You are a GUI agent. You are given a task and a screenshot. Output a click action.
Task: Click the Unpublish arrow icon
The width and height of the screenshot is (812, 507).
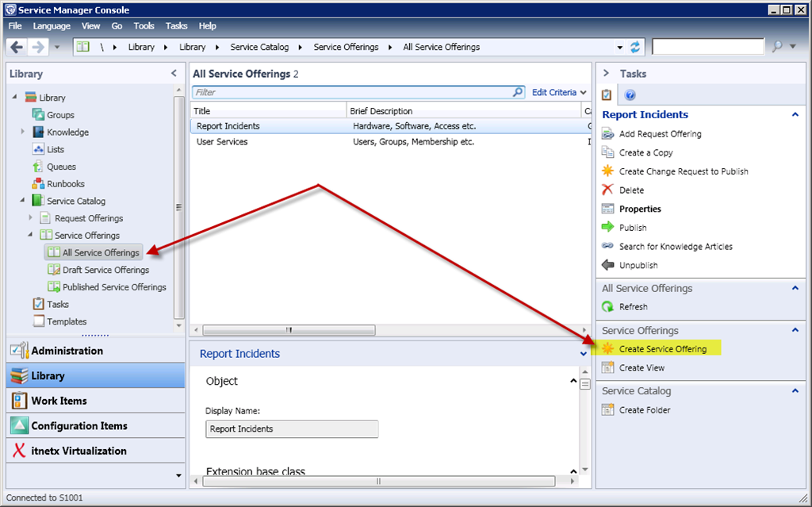[x=607, y=266]
